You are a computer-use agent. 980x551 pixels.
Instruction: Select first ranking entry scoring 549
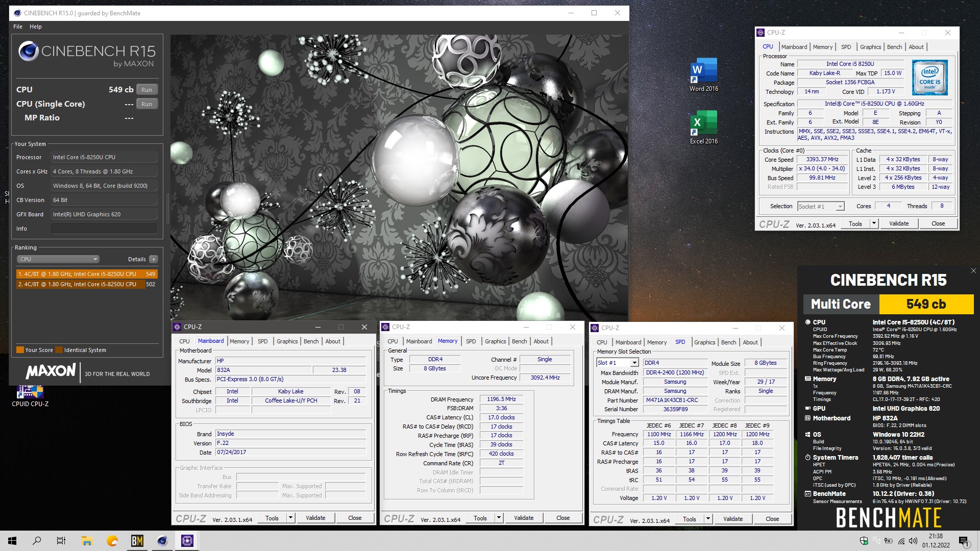(87, 274)
